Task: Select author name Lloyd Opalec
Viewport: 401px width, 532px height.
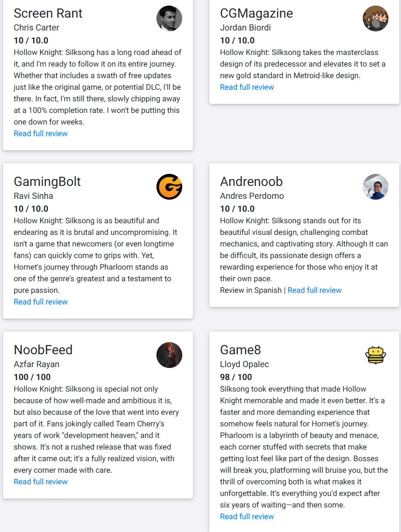Action: tap(245, 365)
